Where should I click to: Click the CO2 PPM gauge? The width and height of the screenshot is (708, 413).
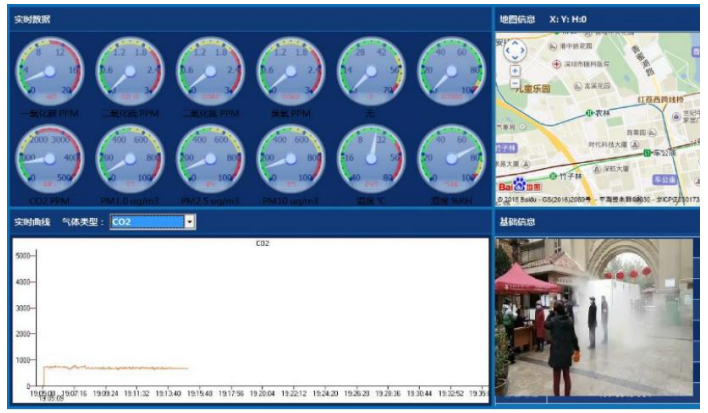click(48, 157)
